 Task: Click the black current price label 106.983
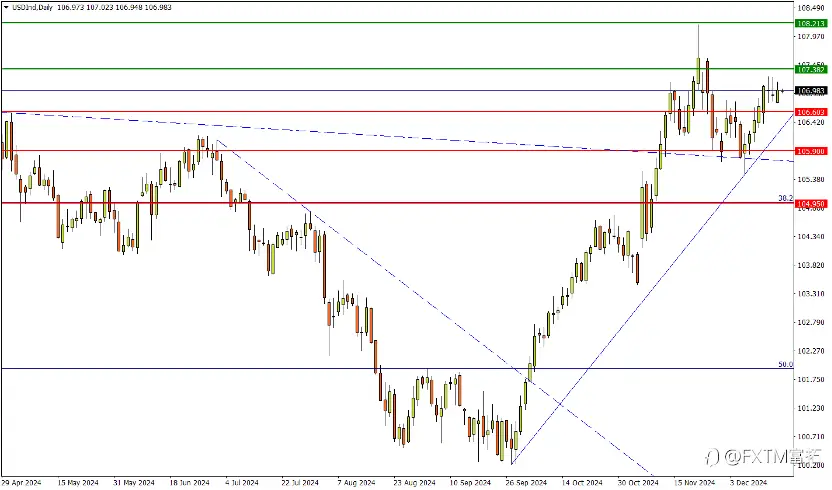point(811,91)
